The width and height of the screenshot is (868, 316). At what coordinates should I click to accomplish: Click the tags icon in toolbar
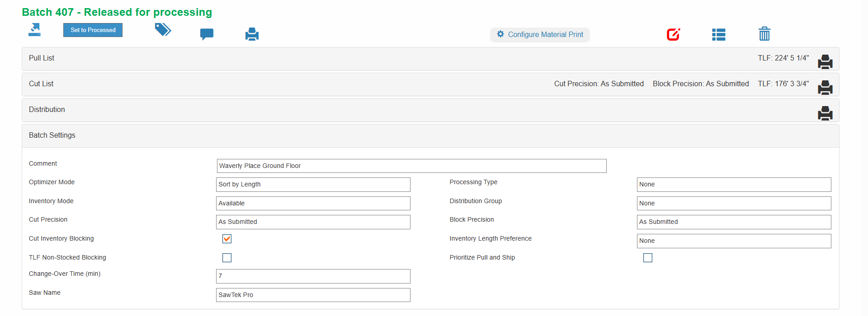[163, 30]
